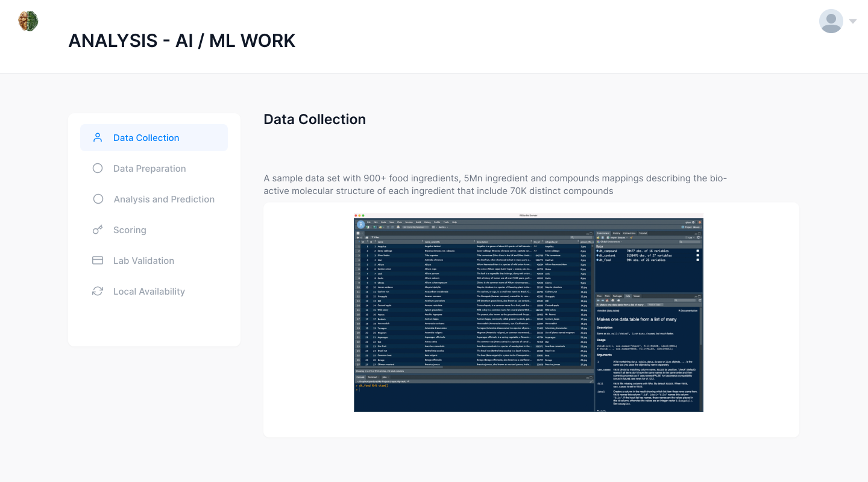Click the circle icon beside Data Preparation
The image size is (868, 482).
pyautogui.click(x=98, y=168)
